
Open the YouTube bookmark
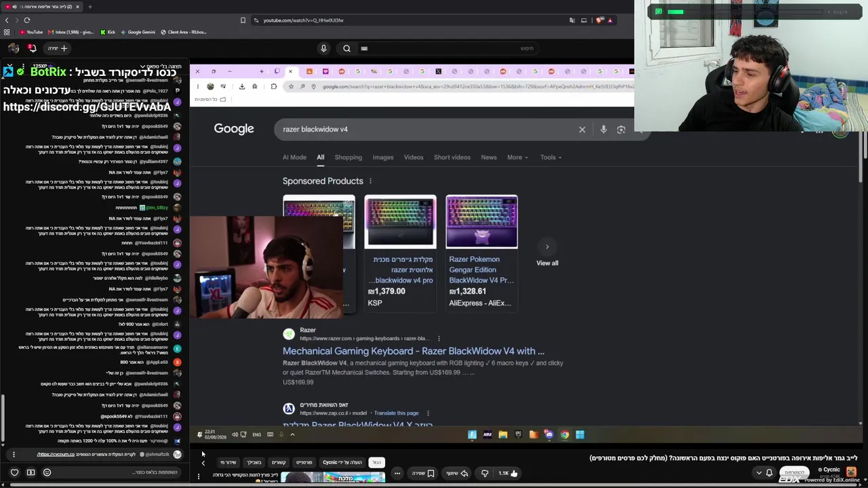click(x=31, y=32)
